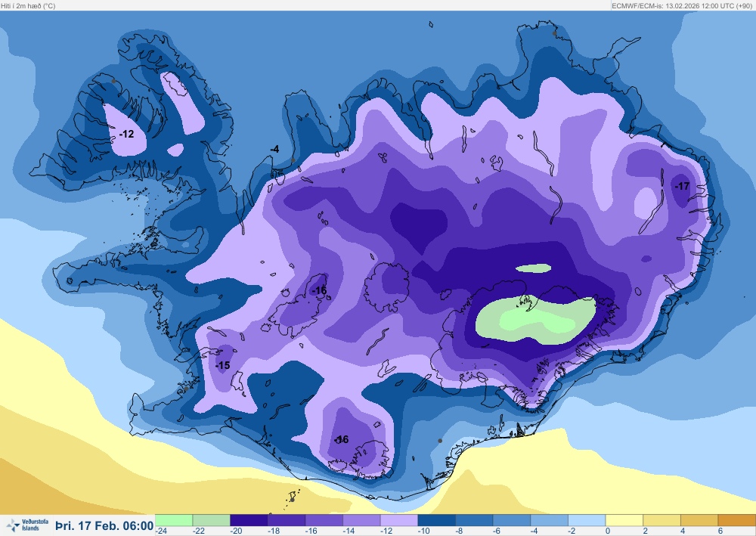Click the -17 temperature label on the map

[x=682, y=186]
